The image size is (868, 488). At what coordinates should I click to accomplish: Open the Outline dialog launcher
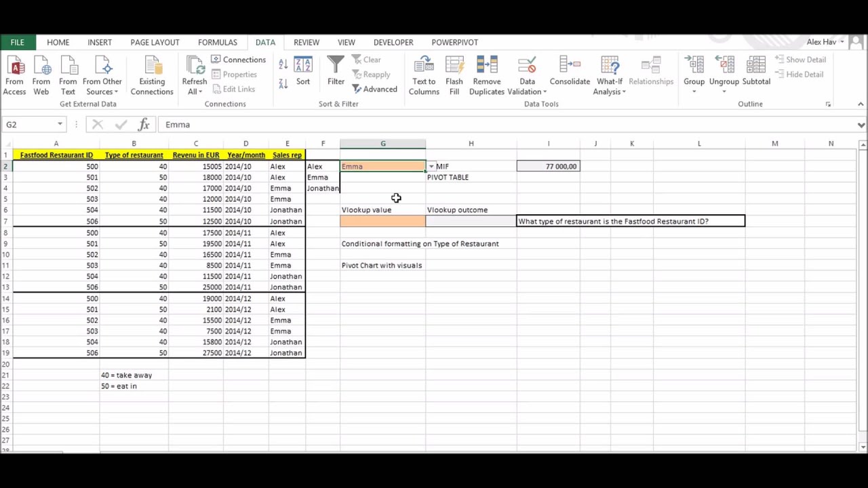[x=828, y=104]
